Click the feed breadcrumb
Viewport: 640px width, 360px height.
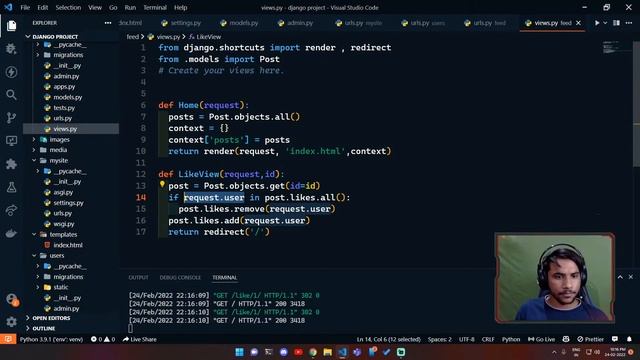click(x=132, y=37)
